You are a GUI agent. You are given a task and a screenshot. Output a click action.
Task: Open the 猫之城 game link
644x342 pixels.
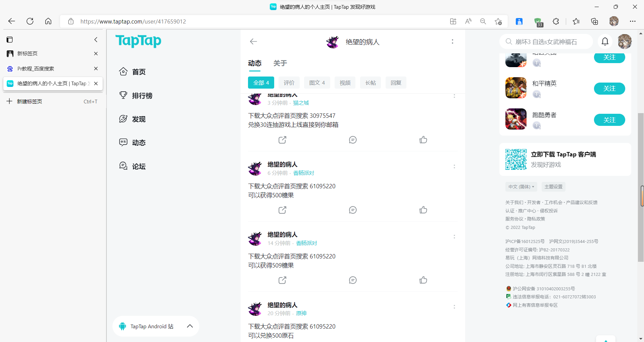301,103
